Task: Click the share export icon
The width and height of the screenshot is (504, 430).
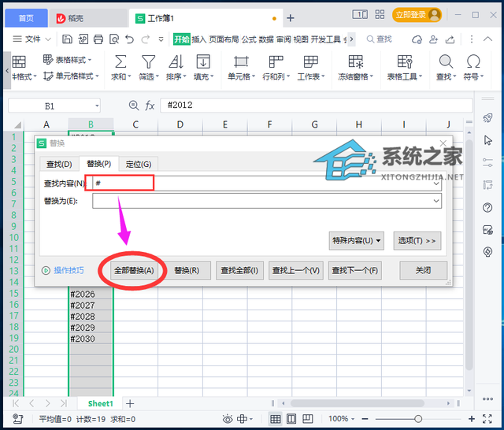Action: pyautogui.click(x=450, y=39)
